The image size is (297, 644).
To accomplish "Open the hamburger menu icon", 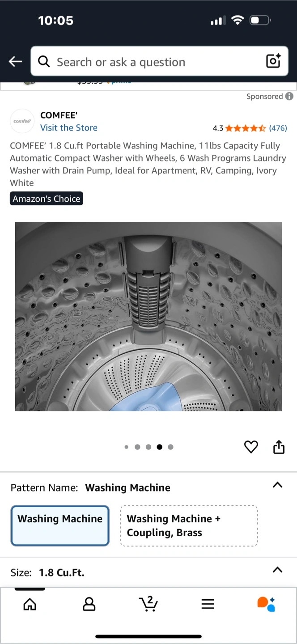I will [208, 605].
